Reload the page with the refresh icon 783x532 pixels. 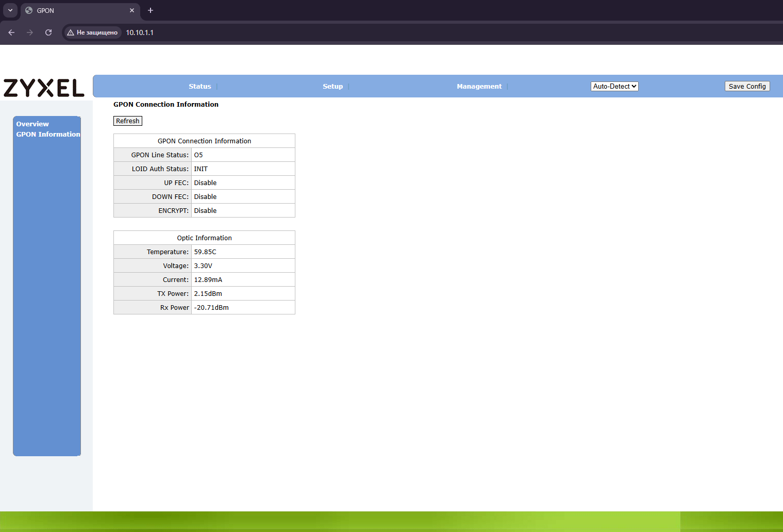click(48, 32)
